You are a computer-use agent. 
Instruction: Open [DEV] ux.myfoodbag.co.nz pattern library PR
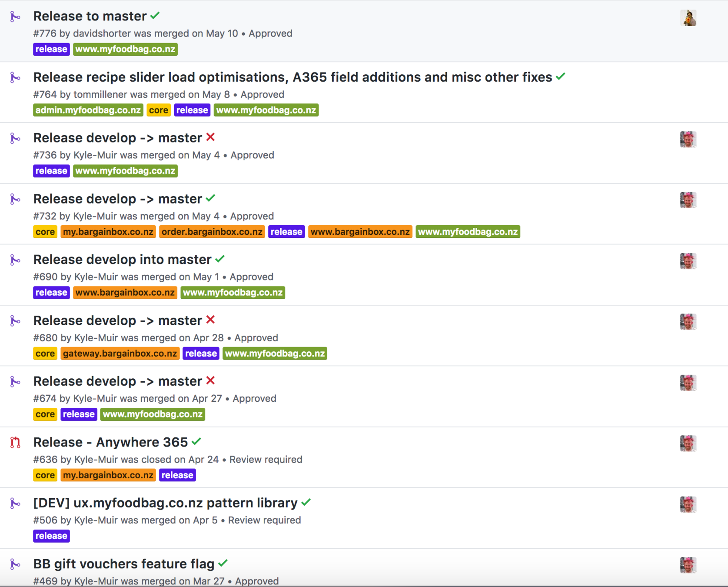[x=166, y=503]
